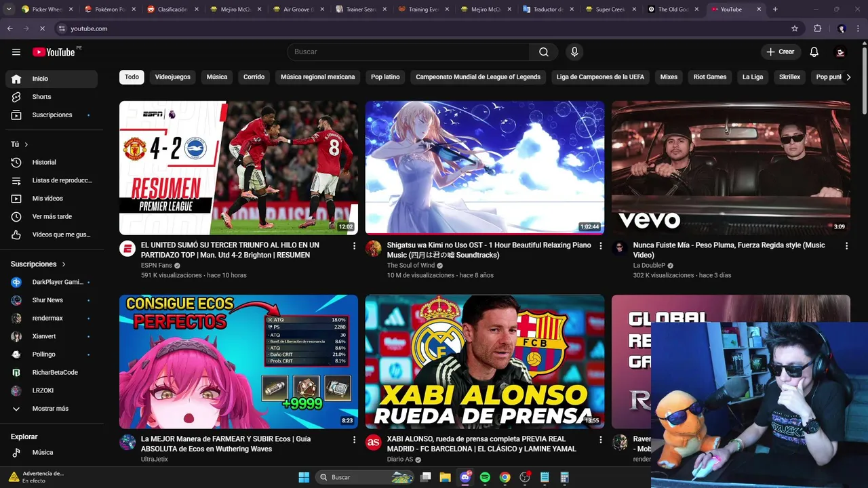Open DarkPlayer Gaming subscription channel
Viewport: 868px width, 488px height.
click(52, 282)
